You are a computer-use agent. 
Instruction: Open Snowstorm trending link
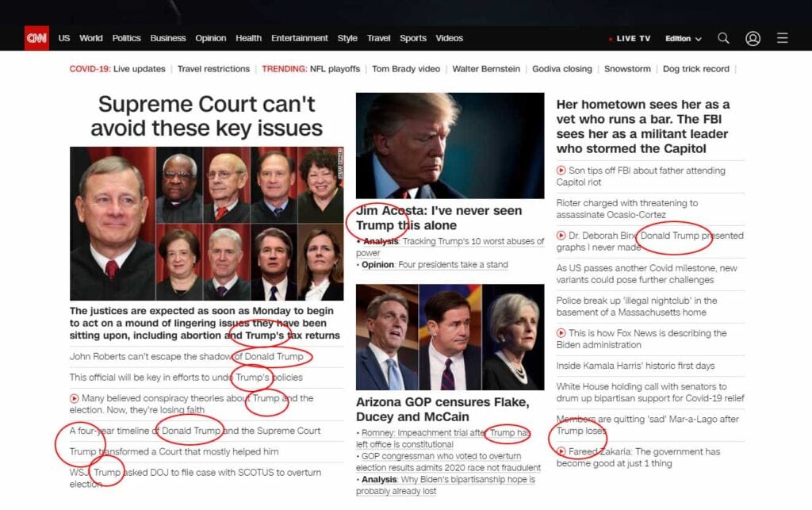coord(627,69)
